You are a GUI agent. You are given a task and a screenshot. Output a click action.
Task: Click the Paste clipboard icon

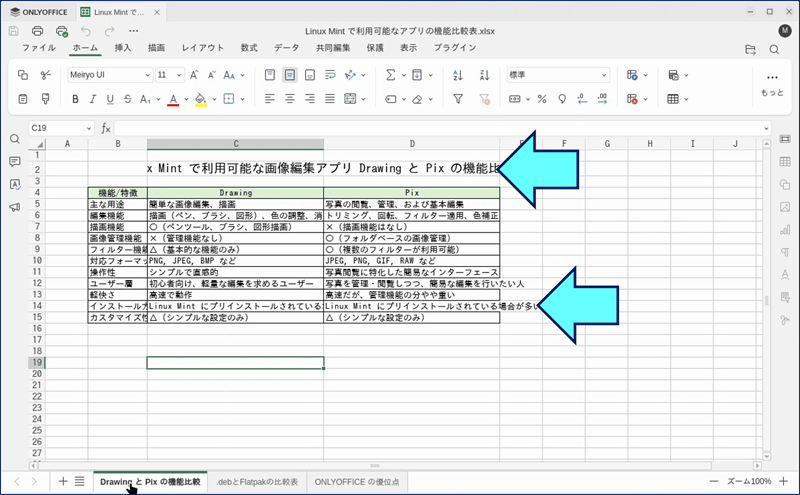(23, 98)
